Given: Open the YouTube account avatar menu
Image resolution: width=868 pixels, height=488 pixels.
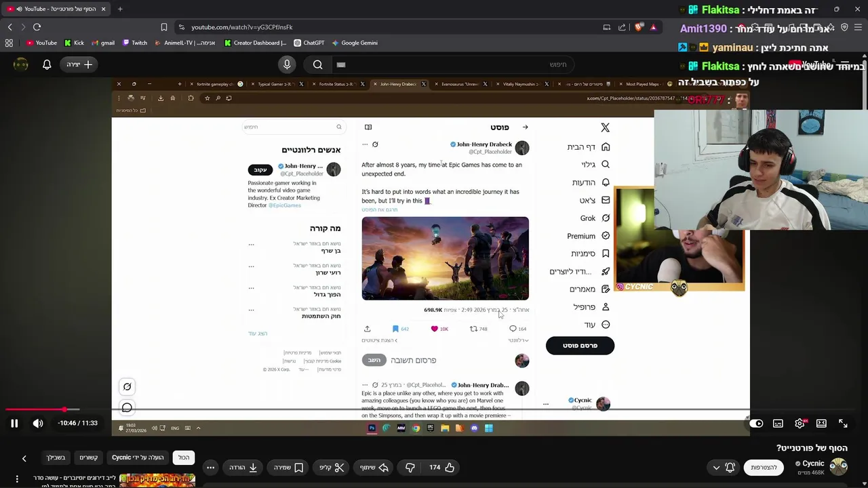Looking at the screenshot, I should click(21, 64).
